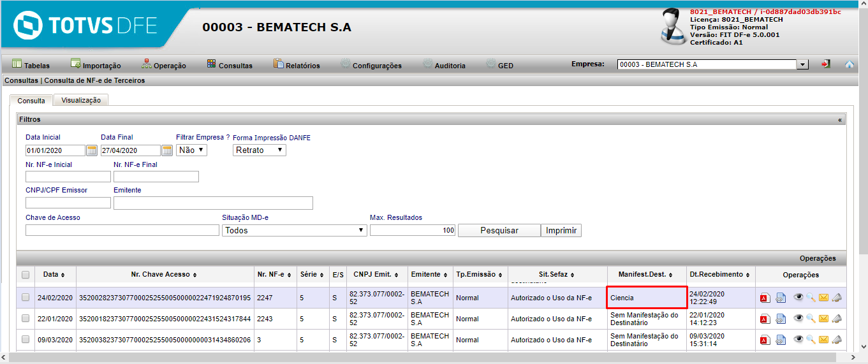The height and width of the screenshot is (364, 868).
Task: Open the Tabelas menu
Action: pos(31,64)
